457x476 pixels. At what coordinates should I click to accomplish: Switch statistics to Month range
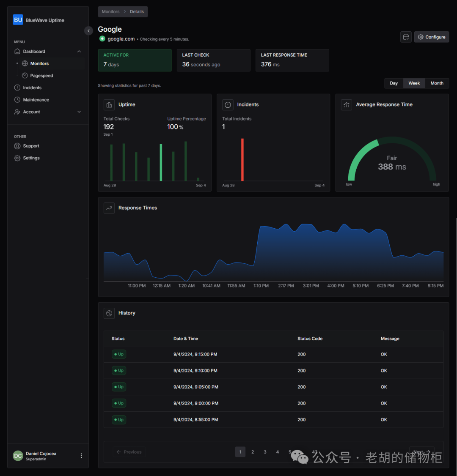(x=437, y=83)
